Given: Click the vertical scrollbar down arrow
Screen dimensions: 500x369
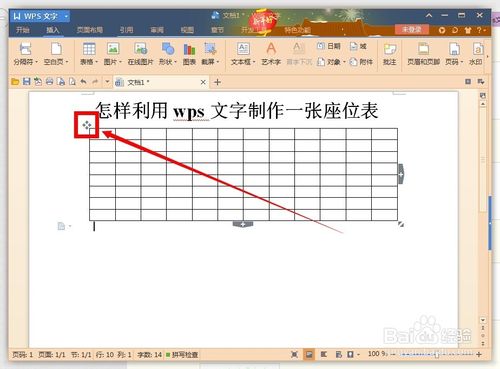Looking at the screenshot, I should tap(483, 320).
